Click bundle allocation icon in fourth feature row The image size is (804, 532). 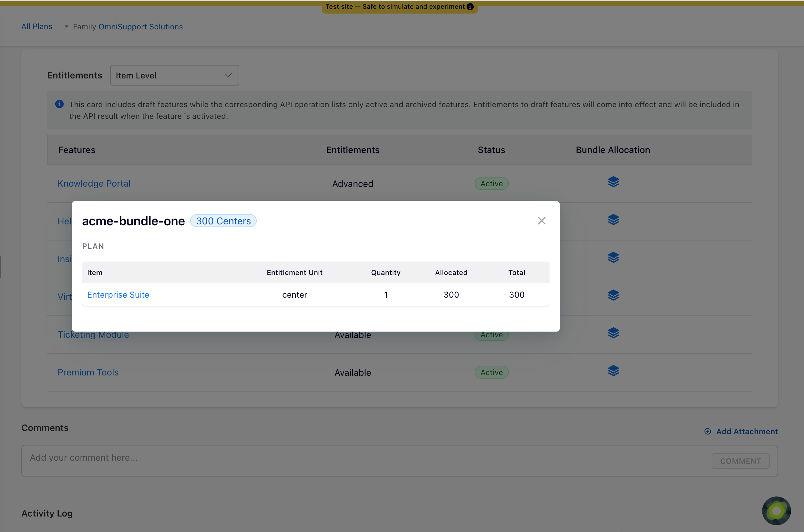[613, 295]
